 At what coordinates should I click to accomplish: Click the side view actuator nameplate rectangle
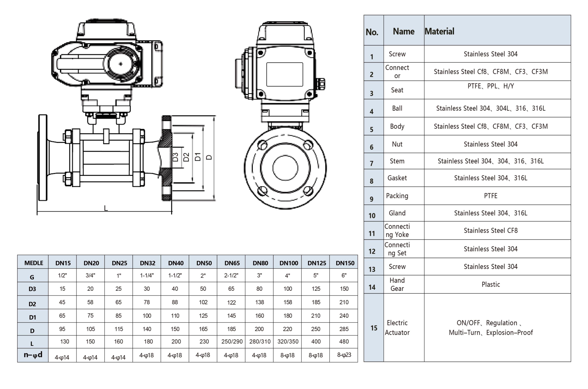coord(284,74)
